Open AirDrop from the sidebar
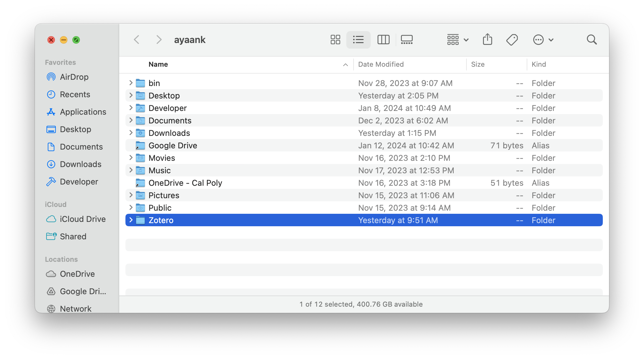Screen dimensions: 644x359 pyautogui.click(x=74, y=77)
